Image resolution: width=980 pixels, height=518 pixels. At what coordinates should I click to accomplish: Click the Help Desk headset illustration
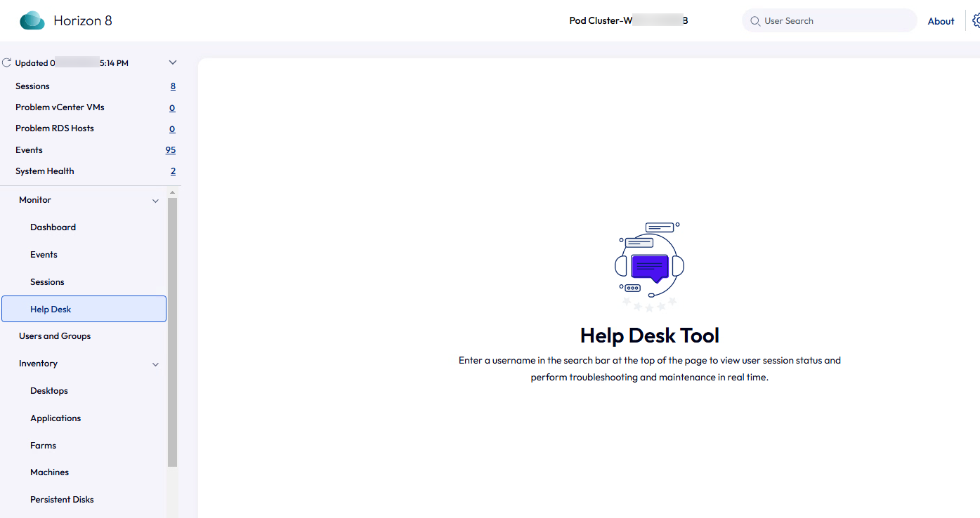click(649, 267)
